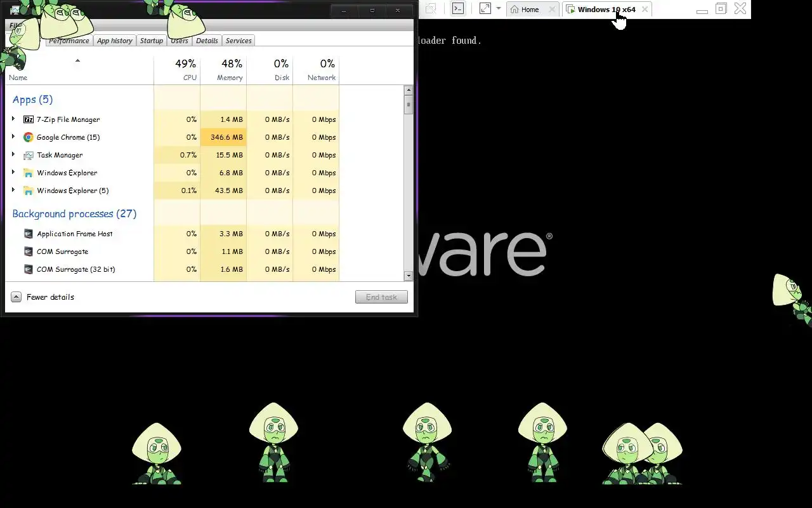Expand the Task Manager process group
The image size is (812, 508).
pyautogui.click(x=13, y=154)
